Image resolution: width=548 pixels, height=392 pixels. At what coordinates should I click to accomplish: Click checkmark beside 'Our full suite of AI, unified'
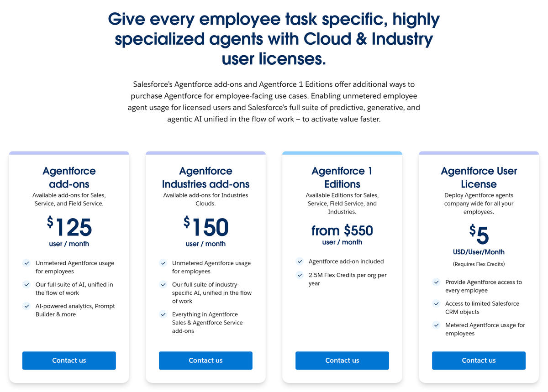[x=26, y=285]
